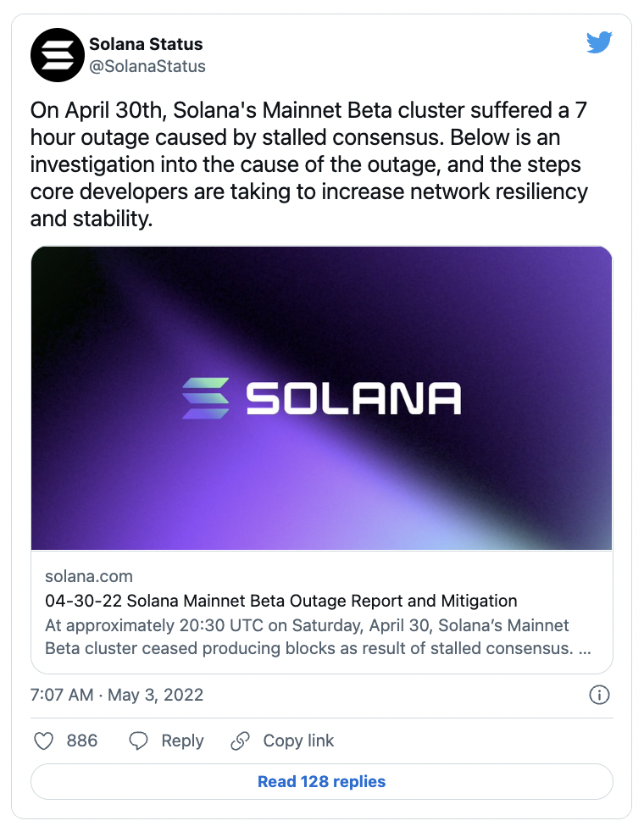Screen dimensions: 644x832
Task: Click the Solana three-bar logo mark in the banner
Action: tap(206, 397)
